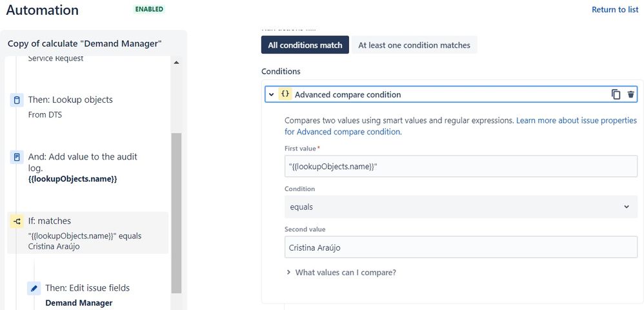This screenshot has width=644, height=310.
Task: Click the Second value input field
Action: (461, 247)
